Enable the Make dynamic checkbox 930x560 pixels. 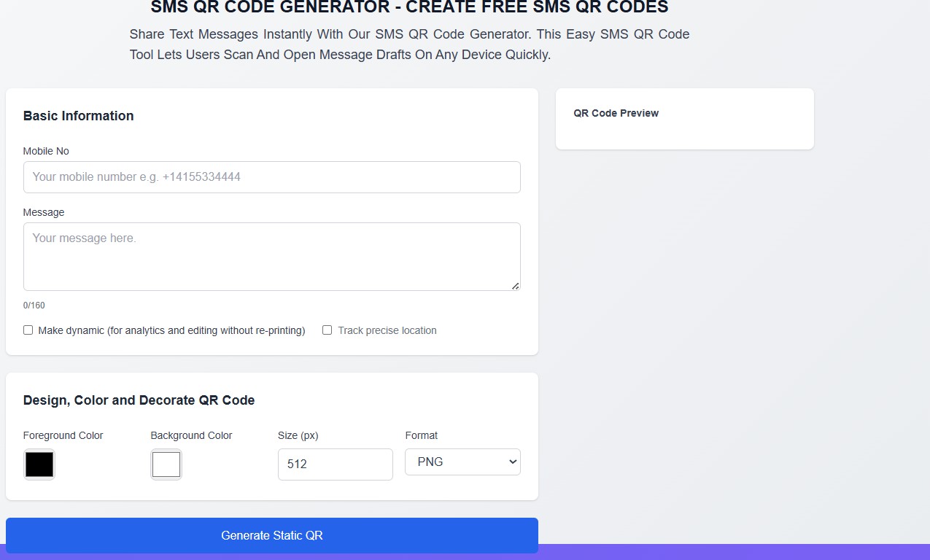coord(28,330)
